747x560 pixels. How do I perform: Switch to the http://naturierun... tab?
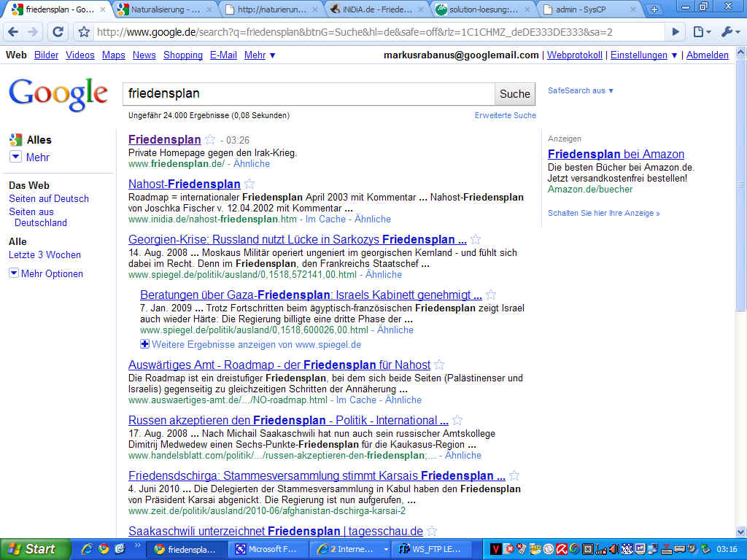click(x=271, y=9)
